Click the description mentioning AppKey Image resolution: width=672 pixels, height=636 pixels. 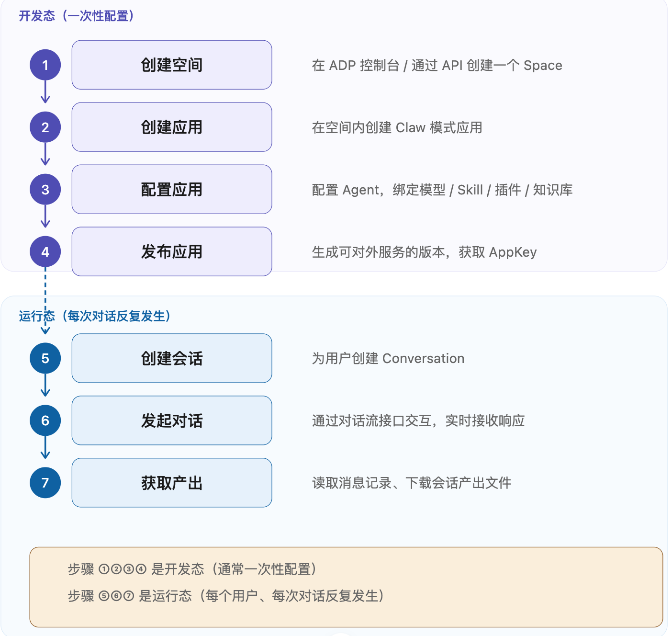click(424, 252)
